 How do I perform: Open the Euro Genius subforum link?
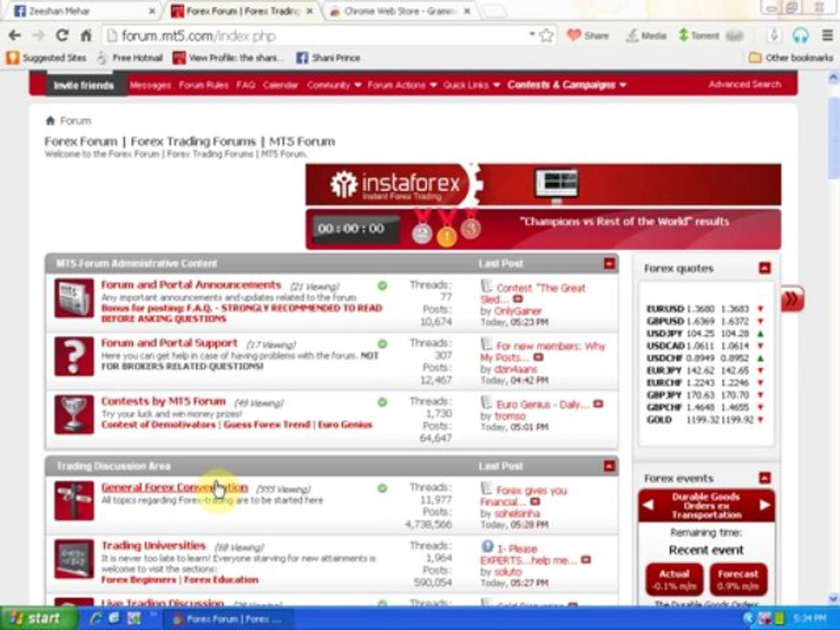(345, 424)
